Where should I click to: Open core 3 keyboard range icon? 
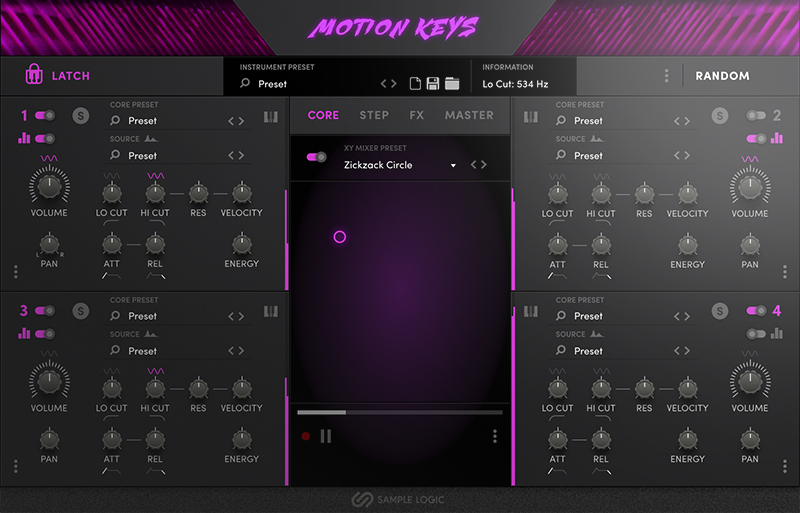pos(271,311)
